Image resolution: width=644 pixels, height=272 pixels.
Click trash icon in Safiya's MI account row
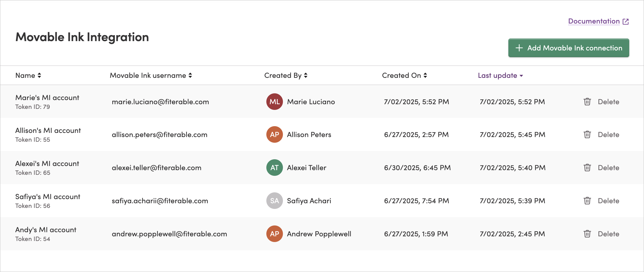(587, 201)
